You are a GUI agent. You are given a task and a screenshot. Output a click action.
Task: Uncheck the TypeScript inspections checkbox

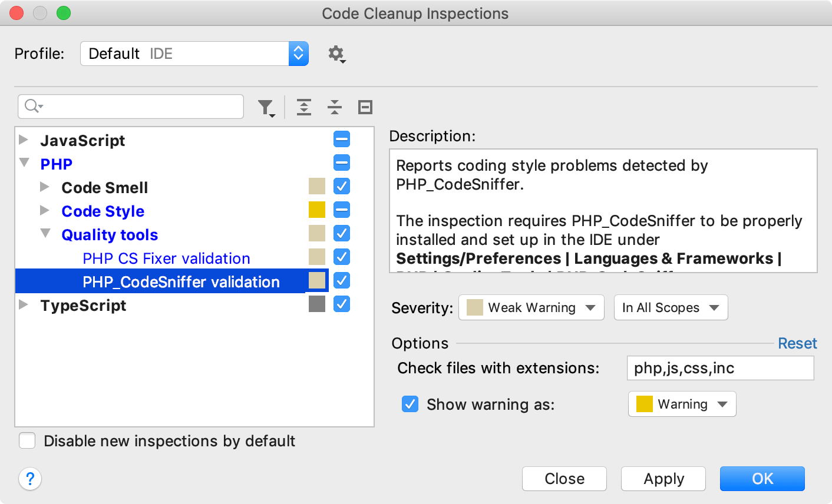342,304
